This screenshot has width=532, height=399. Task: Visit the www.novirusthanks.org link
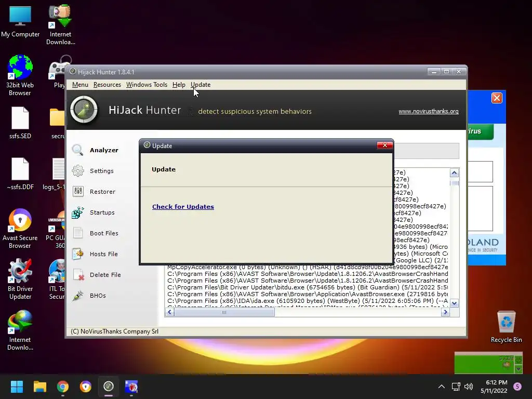[x=429, y=111]
